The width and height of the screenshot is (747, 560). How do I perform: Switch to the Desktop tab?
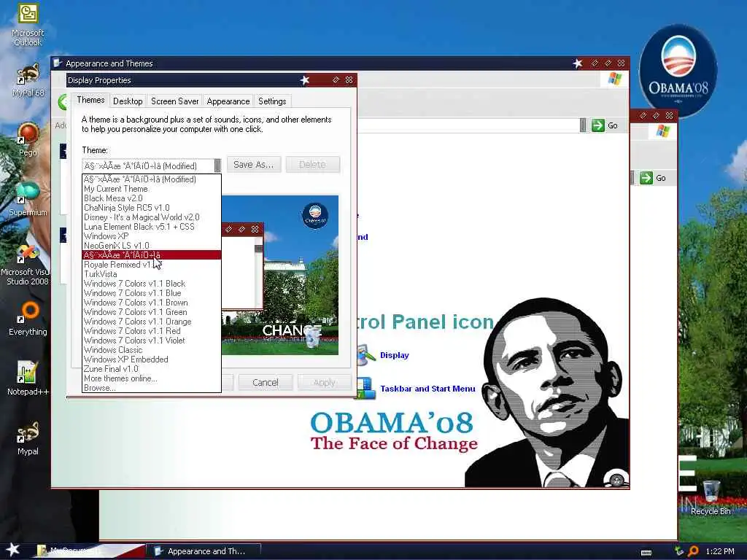point(128,101)
